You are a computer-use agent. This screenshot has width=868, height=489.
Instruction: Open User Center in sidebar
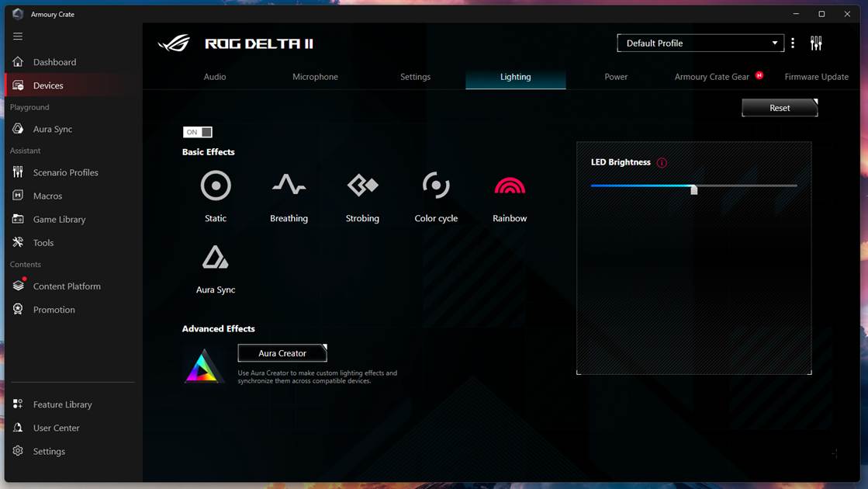pyautogui.click(x=72, y=428)
